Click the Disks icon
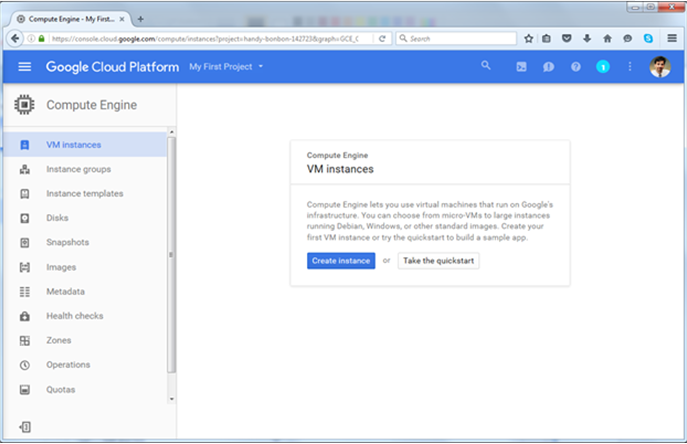The width and height of the screenshot is (687, 444). point(25,218)
